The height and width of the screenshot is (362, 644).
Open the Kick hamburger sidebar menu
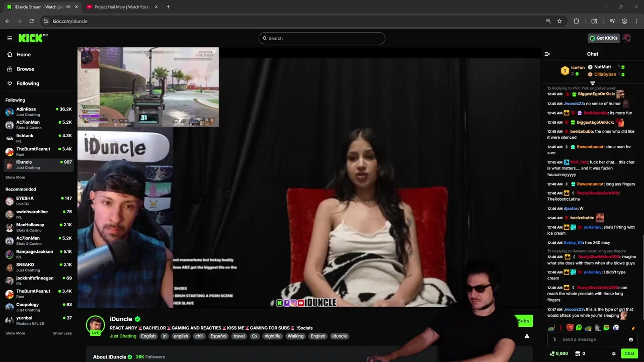pyautogui.click(x=10, y=38)
